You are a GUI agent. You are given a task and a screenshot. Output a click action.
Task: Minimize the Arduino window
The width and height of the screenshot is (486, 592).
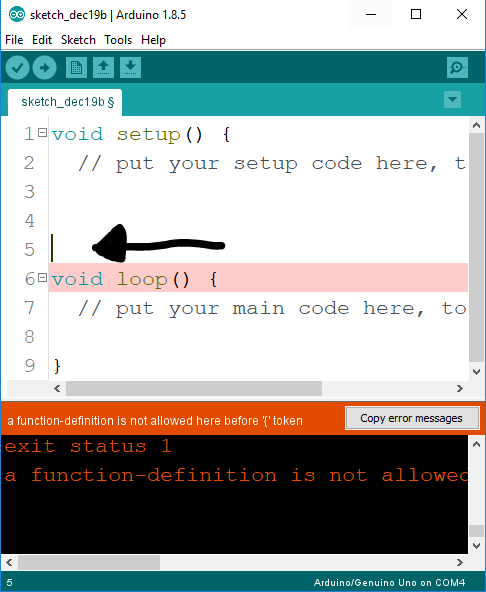point(371,15)
